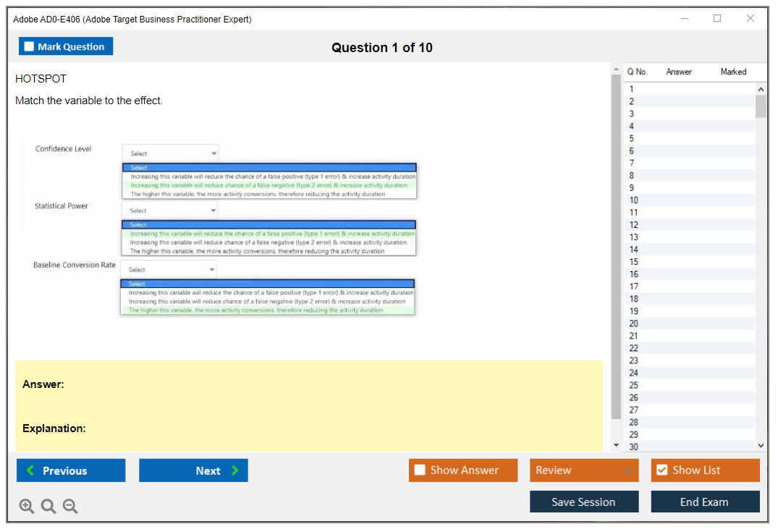Open the Statistical Power select dropdown

(x=169, y=211)
